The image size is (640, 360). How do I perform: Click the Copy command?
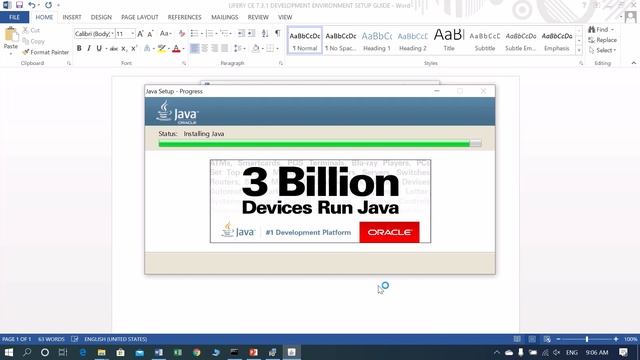[33, 41]
